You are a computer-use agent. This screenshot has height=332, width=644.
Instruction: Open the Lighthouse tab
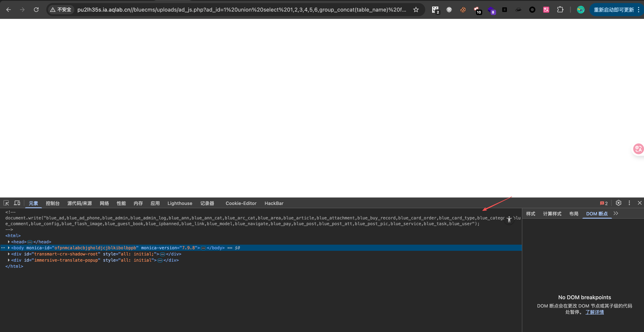click(x=180, y=203)
